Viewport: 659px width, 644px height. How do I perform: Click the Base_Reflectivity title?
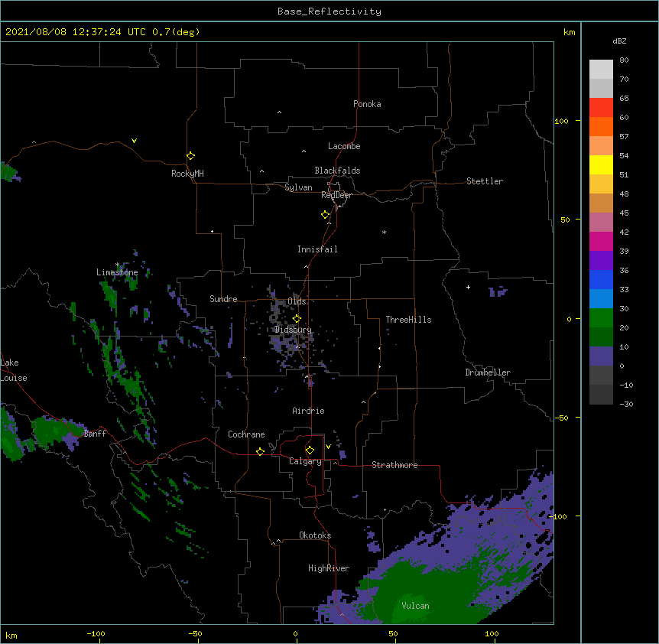tap(329, 11)
